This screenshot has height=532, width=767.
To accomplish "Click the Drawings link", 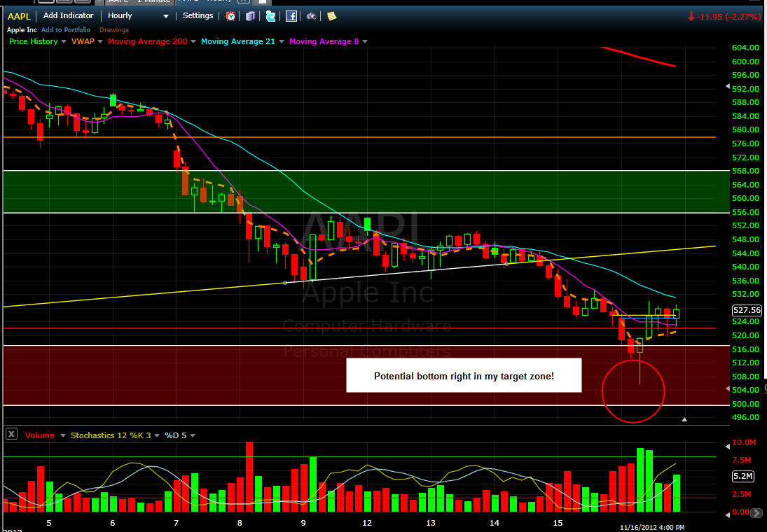I will point(113,30).
